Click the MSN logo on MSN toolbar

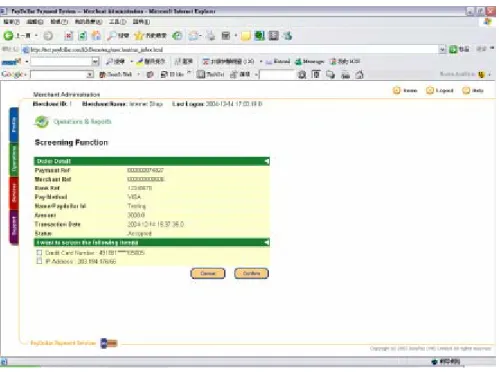(11, 61)
